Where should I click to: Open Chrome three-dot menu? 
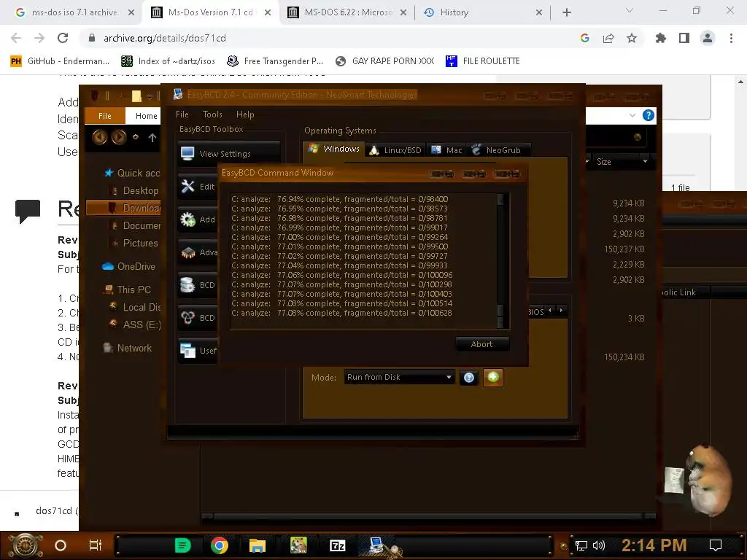tap(731, 38)
